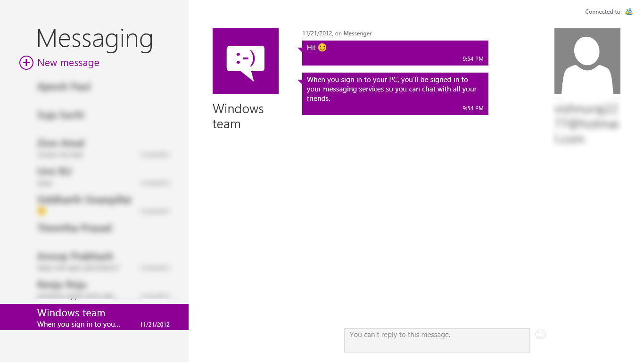
Task: Click the "11/21/2012, on Messenger" date header
Action: [337, 33]
